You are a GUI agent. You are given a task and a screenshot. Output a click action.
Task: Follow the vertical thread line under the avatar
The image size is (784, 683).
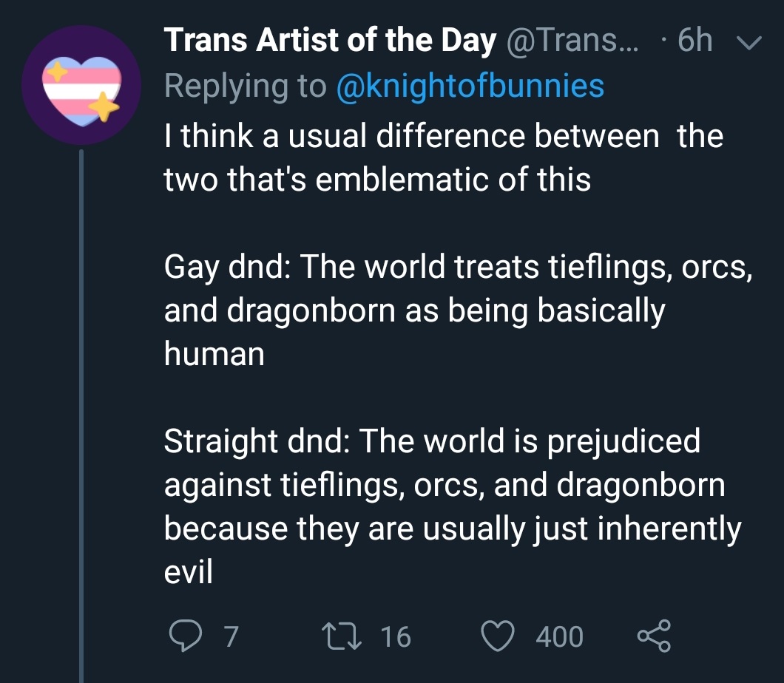pos(81,415)
